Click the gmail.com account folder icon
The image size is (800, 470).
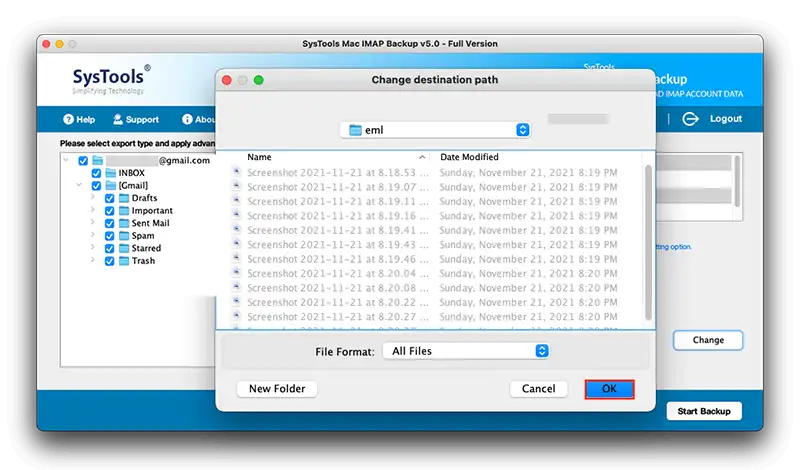coord(97,160)
